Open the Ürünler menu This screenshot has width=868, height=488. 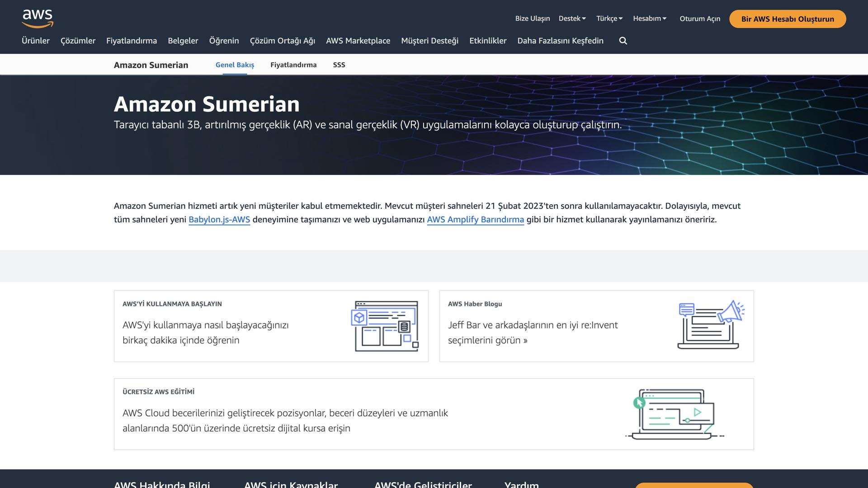pyautogui.click(x=36, y=41)
